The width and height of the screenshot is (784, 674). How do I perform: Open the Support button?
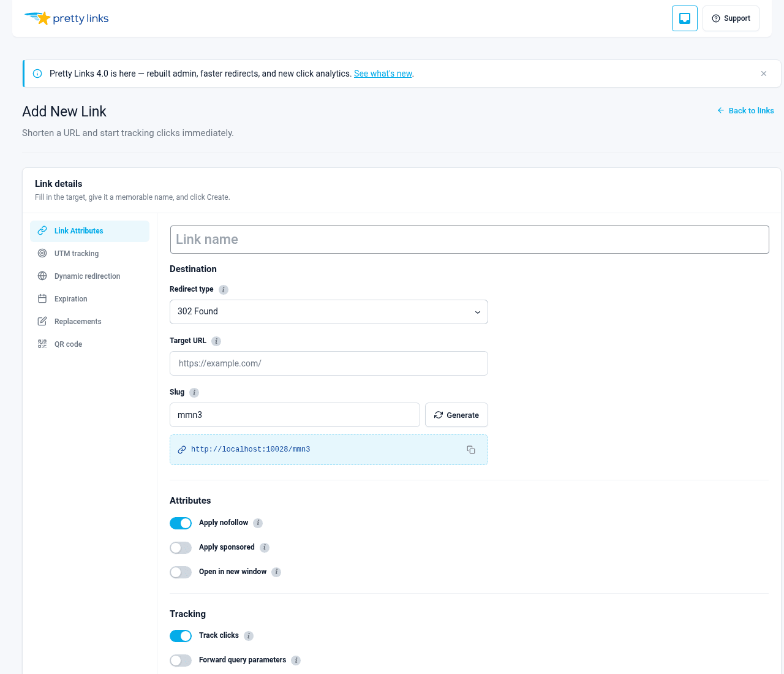pos(731,18)
